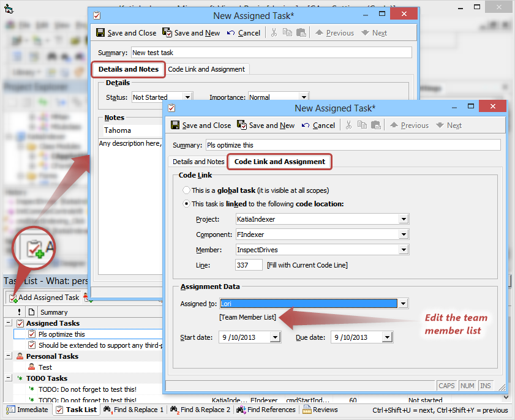Select the 'Test' personal task row
Screen dimensions: 515x420
(88, 367)
